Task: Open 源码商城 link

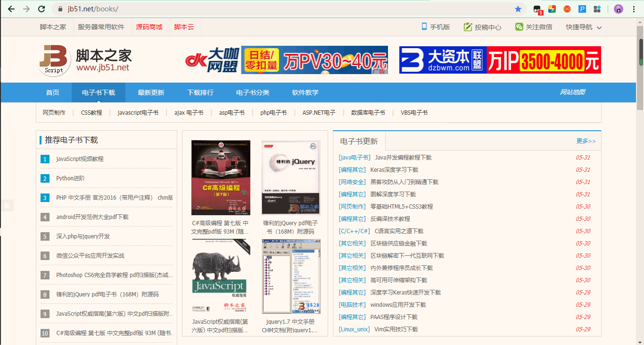Action: [149, 27]
